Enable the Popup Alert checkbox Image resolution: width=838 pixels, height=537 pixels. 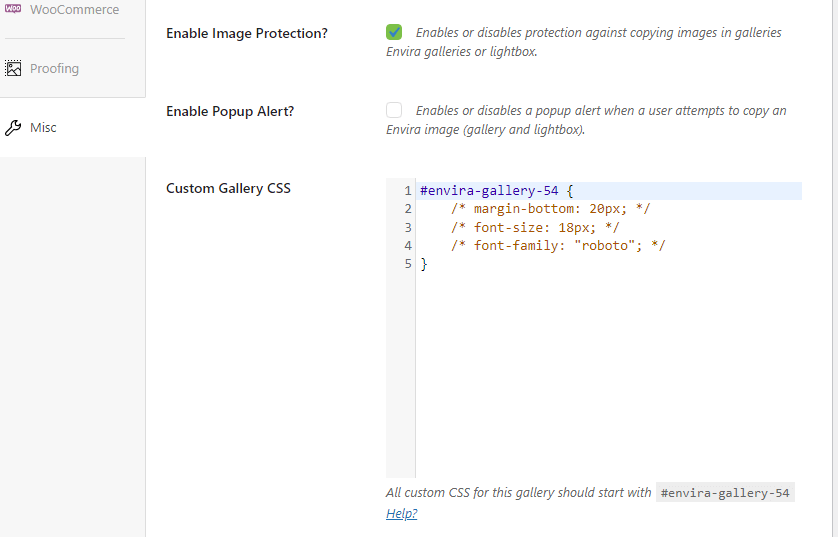click(x=394, y=110)
